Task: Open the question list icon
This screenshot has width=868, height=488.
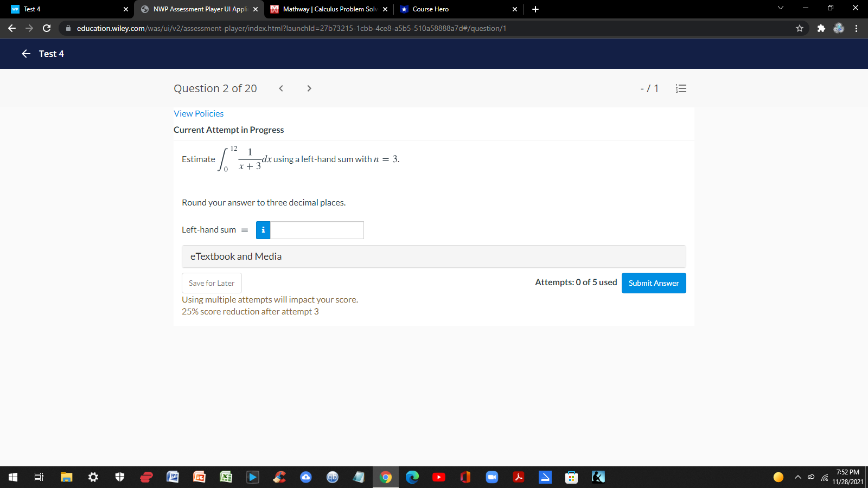Action: click(681, 88)
